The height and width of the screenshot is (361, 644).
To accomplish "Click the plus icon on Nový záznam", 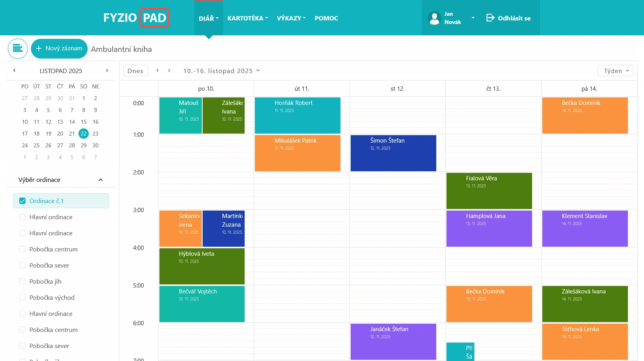I will tap(38, 48).
